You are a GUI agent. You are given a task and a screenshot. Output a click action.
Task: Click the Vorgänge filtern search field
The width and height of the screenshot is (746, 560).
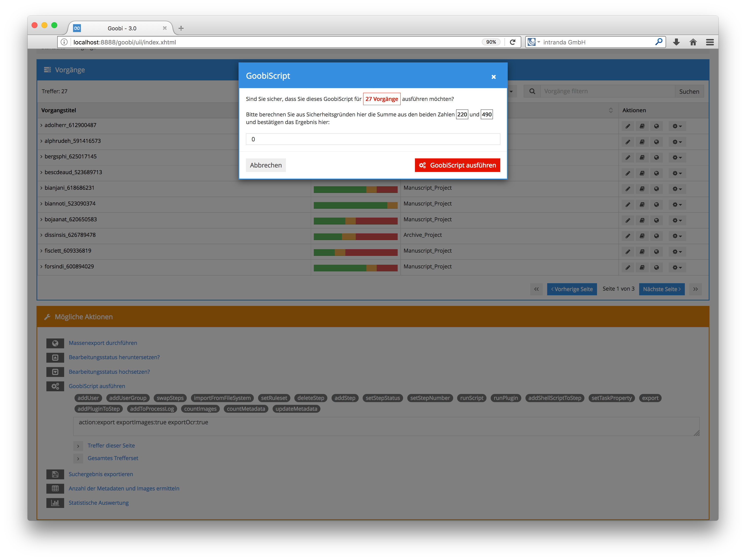[x=607, y=92]
